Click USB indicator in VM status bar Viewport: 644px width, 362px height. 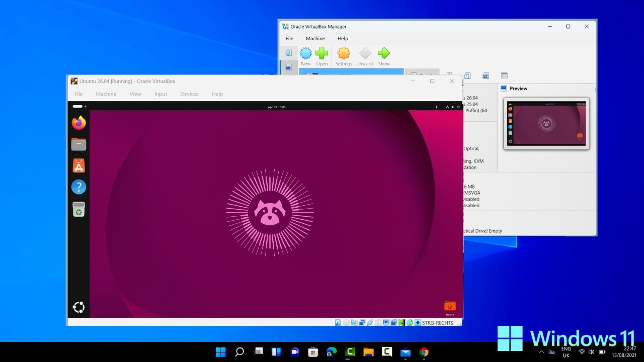[x=370, y=323]
